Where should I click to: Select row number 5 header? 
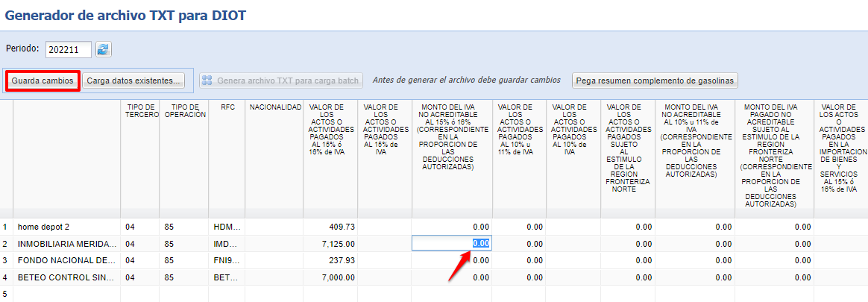tap(5, 294)
